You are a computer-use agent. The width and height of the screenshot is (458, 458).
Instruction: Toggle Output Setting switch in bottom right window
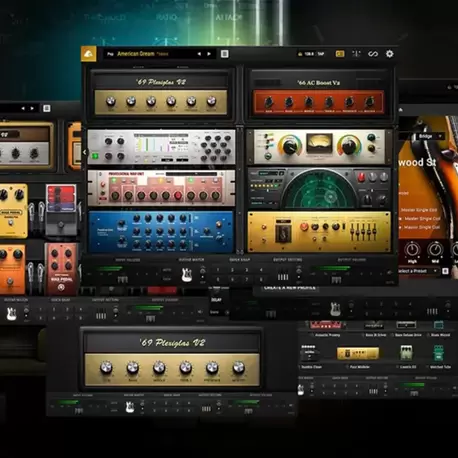385,388
